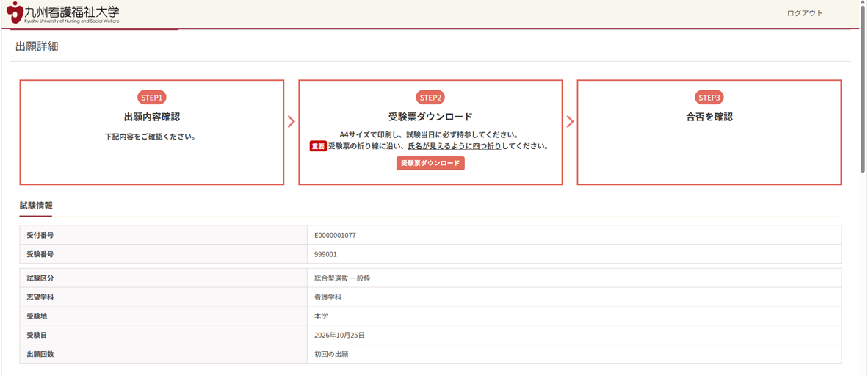
Task: Click the 受付番号 row label
Action: (x=40, y=235)
